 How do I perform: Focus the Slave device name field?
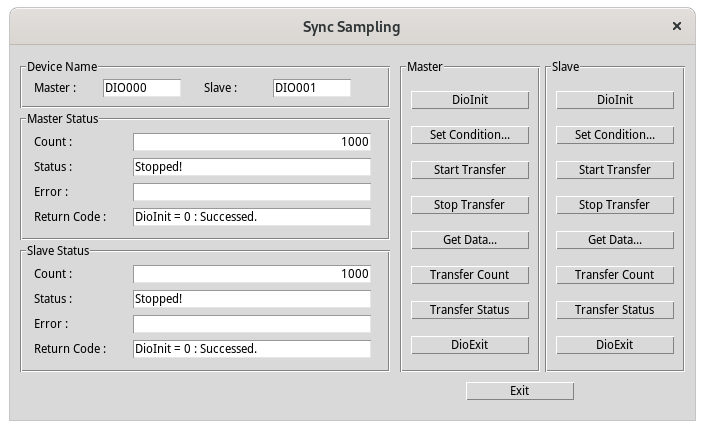(x=311, y=88)
